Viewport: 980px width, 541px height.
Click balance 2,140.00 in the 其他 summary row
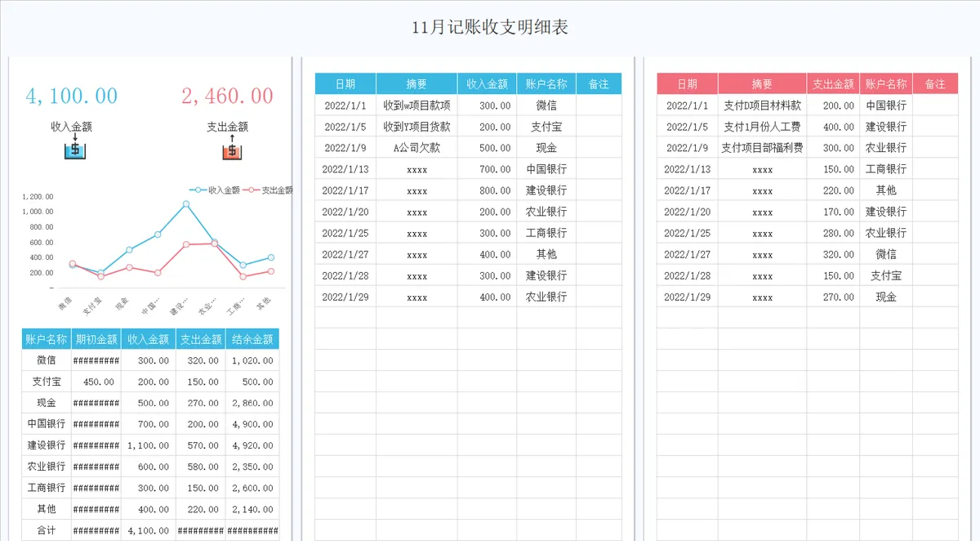point(252,509)
